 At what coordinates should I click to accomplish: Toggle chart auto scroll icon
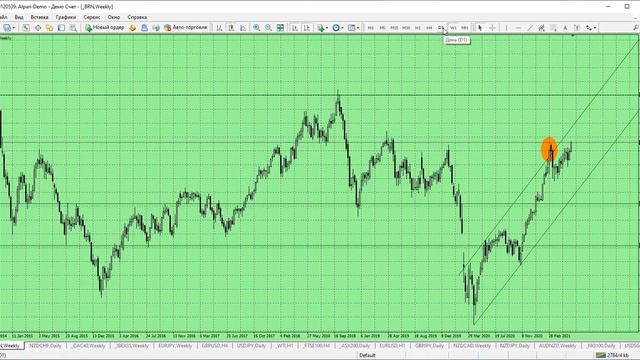click(x=295, y=28)
